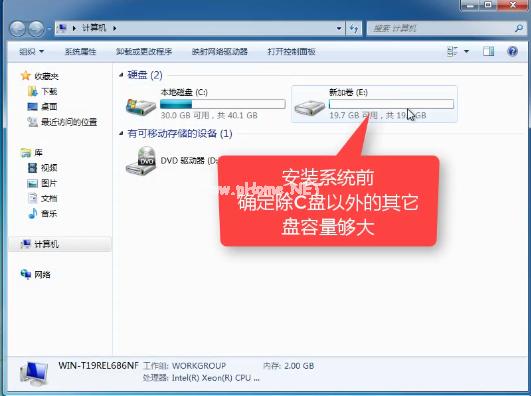Click the 新加卷 (E:) label
531x396 pixels.
pyautogui.click(x=348, y=92)
